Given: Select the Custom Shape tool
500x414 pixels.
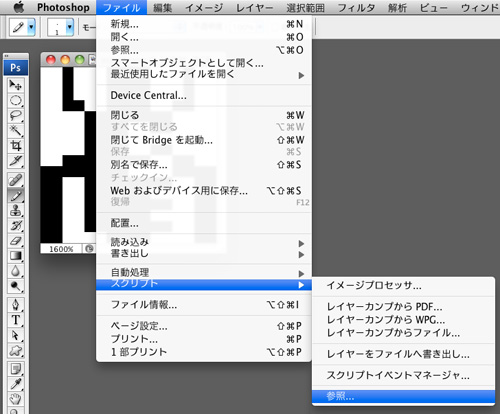Looking at the screenshot, I should click(16, 350).
